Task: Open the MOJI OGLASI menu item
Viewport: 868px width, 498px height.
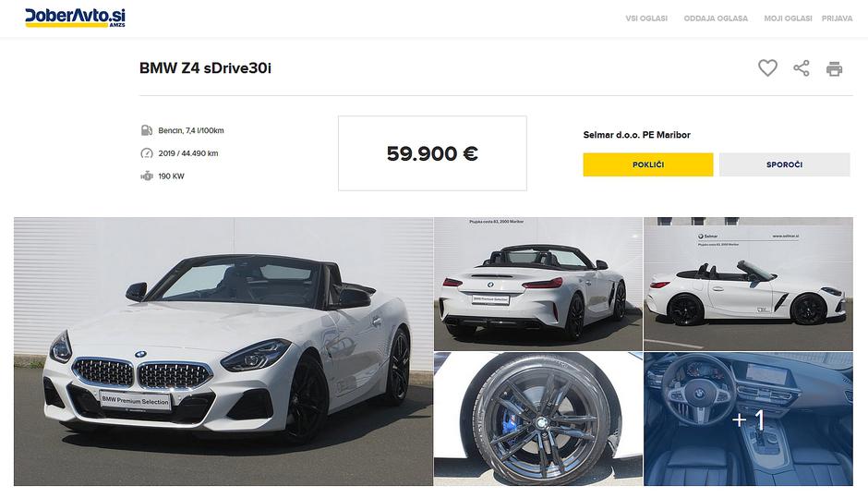Action: coord(788,18)
